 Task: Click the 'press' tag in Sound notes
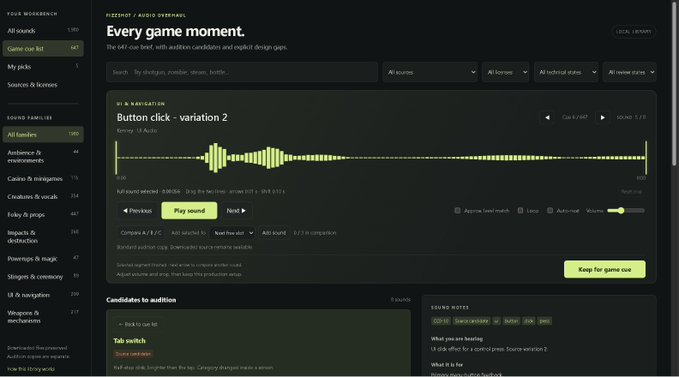click(x=545, y=321)
